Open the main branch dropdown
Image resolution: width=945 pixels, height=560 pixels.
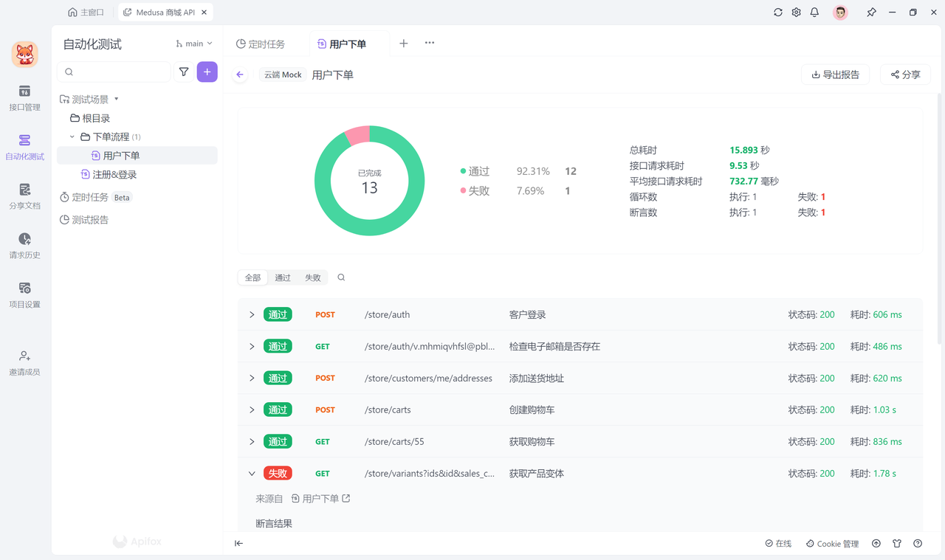(194, 44)
